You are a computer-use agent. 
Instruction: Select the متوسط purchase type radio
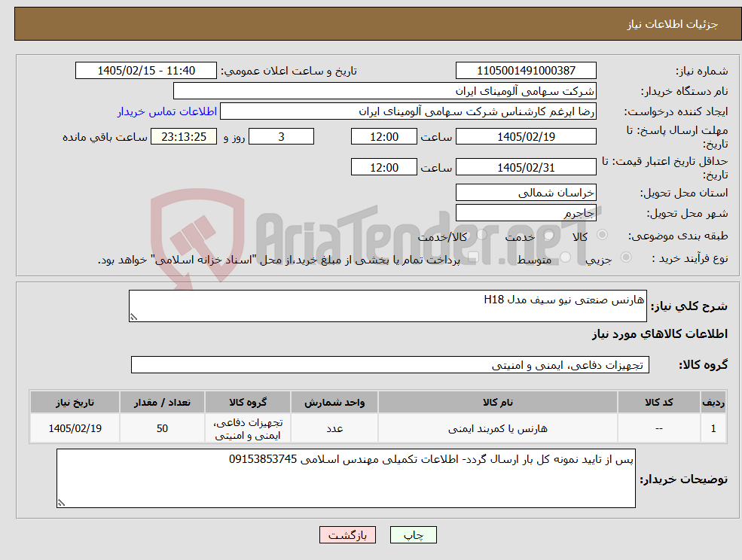click(x=566, y=257)
